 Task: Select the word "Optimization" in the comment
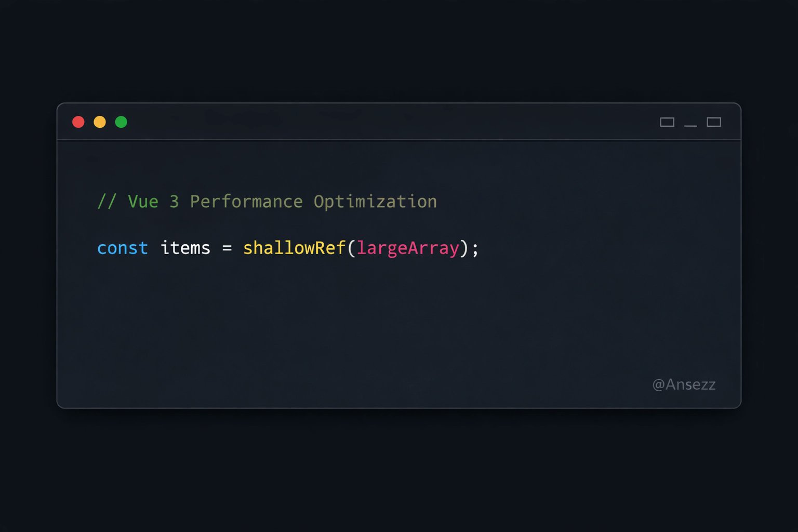(375, 202)
